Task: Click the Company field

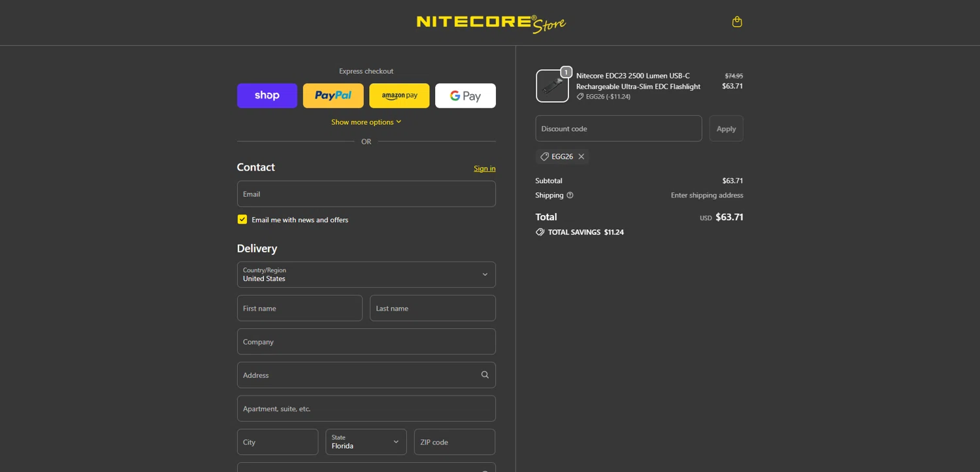Action: click(367, 342)
